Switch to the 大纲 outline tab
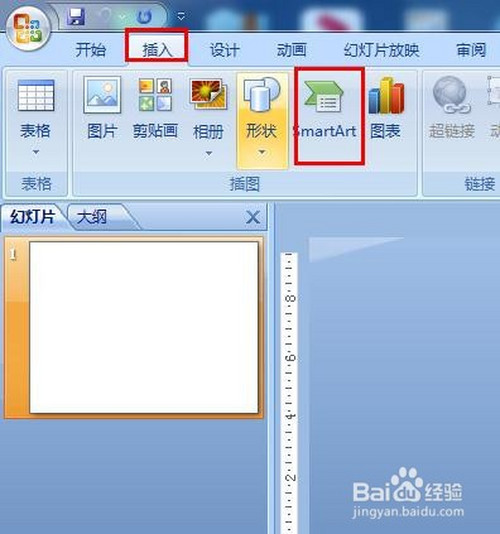This screenshot has width=500, height=534. (x=92, y=217)
